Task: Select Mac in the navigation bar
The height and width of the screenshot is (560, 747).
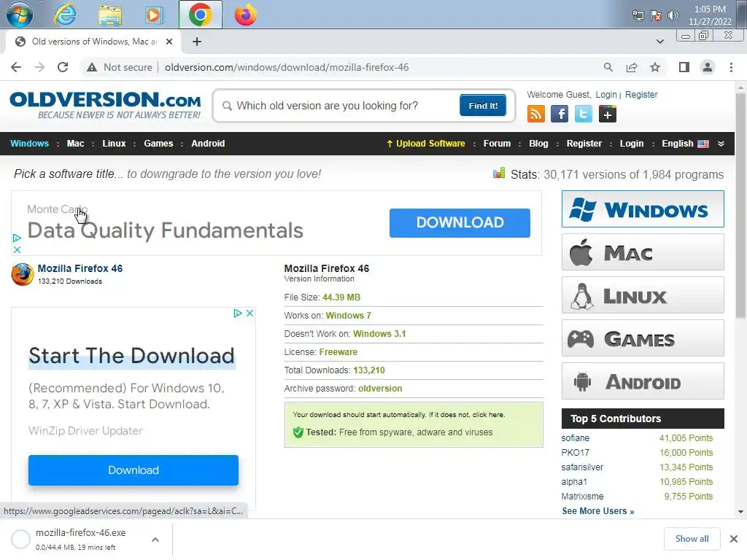Action: [x=75, y=144]
